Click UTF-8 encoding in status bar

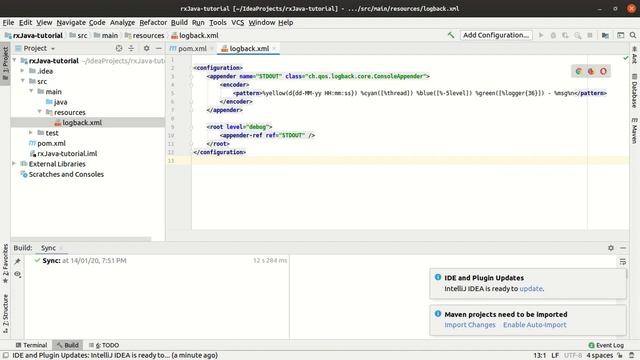point(573,356)
